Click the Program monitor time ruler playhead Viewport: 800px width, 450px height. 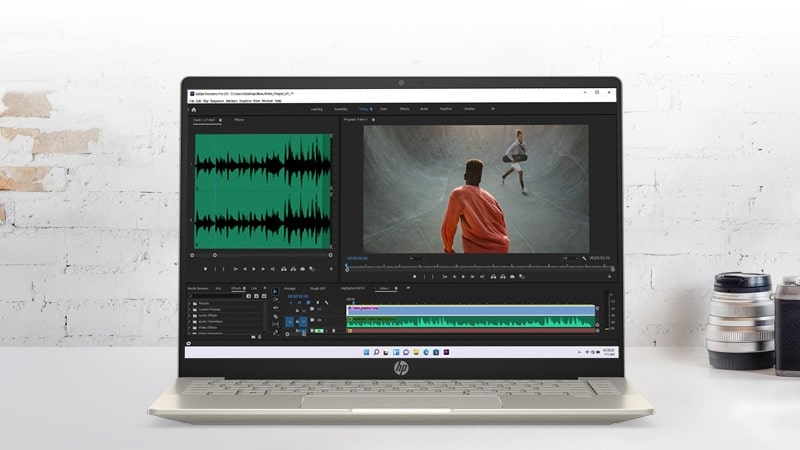tap(347, 266)
